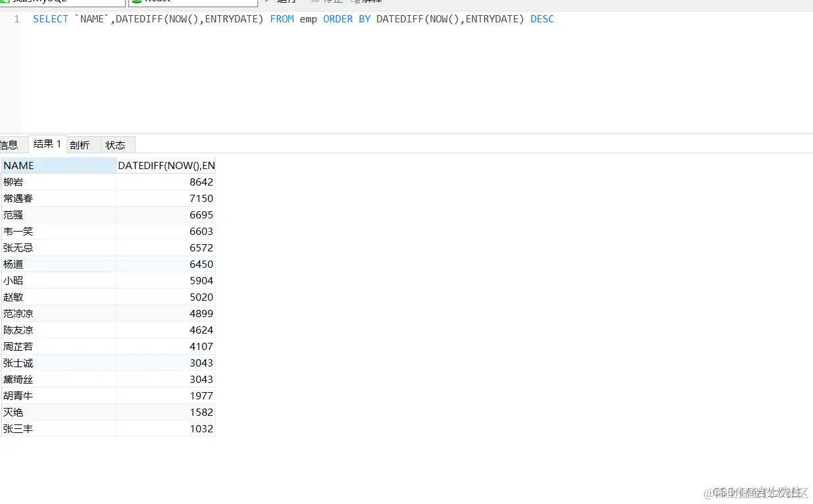Click the value 1032 cell

[x=166, y=429]
